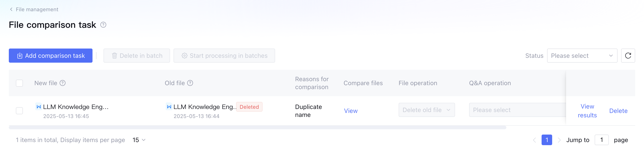Viewport: 644px width, 165px height.
Task: Click the help icon next to page title
Action: click(x=103, y=25)
